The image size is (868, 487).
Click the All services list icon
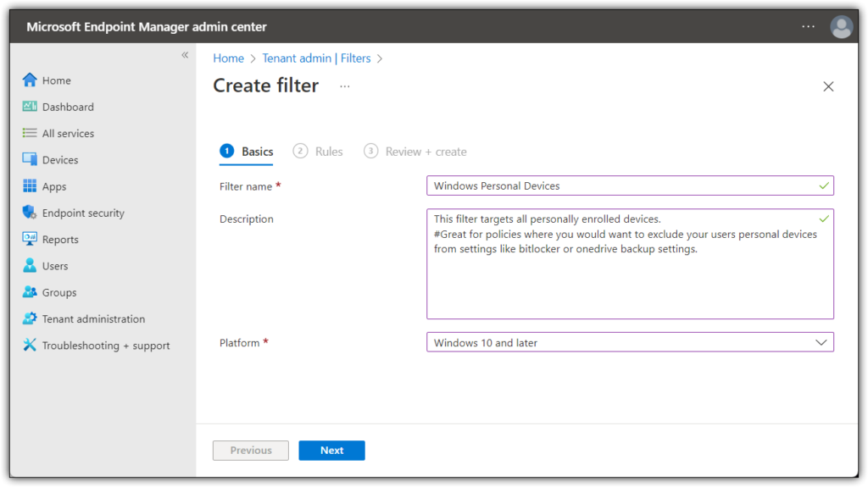(x=30, y=133)
